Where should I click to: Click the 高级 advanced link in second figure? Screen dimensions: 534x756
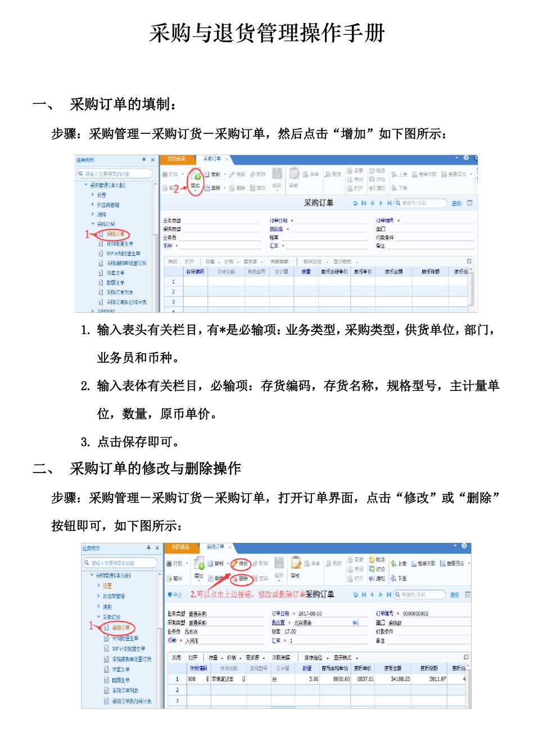click(455, 595)
